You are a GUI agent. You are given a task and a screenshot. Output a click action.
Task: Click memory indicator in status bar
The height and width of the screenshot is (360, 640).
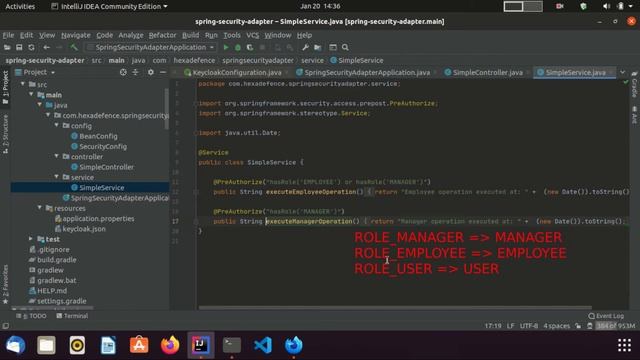pos(616,326)
